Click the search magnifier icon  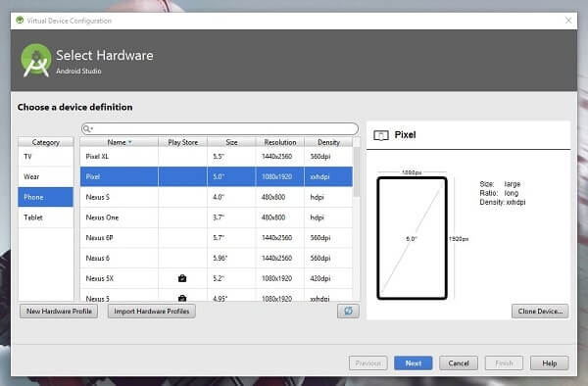click(87, 129)
